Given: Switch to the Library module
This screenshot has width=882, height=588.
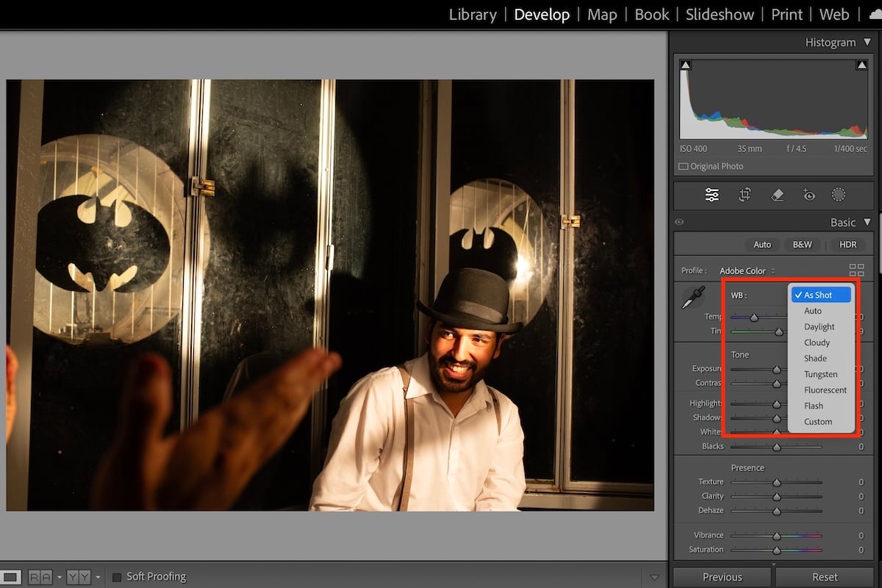Looking at the screenshot, I should [x=473, y=14].
